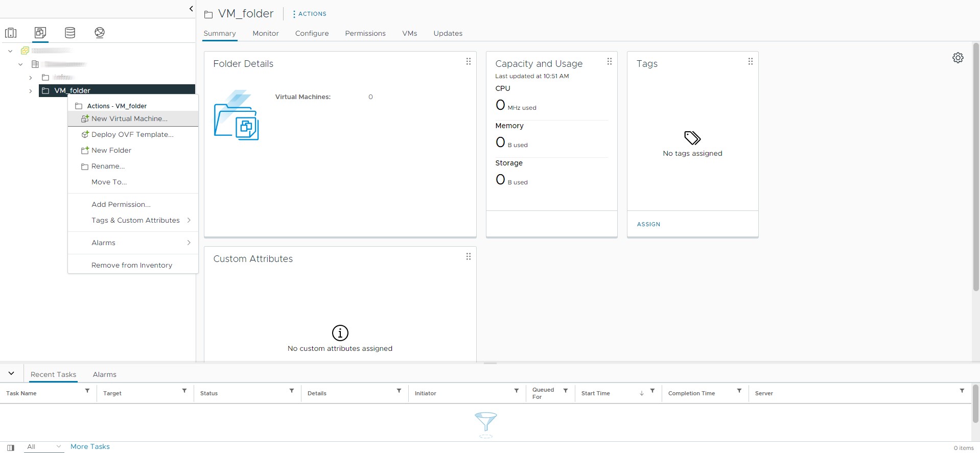This screenshot has width=980, height=453.
Task: Click filter icon on Status column
Action: 292,391
